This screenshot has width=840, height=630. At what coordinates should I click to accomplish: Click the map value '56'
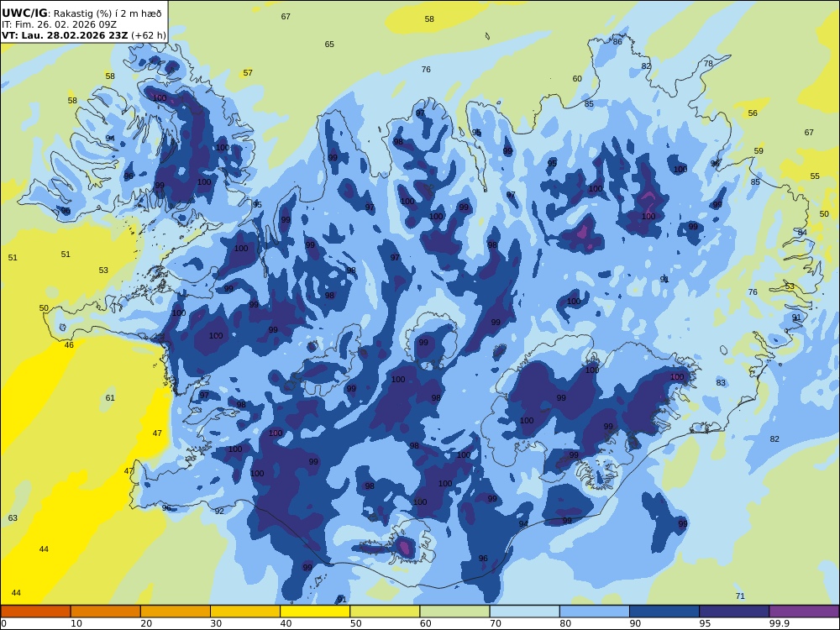(x=753, y=113)
